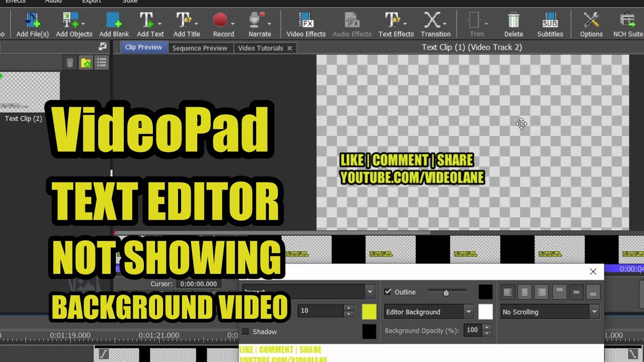Click the 0:01:21.000 mark on timeline ruler
Viewport: 644px width, 362px height.
click(x=158, y=335)
